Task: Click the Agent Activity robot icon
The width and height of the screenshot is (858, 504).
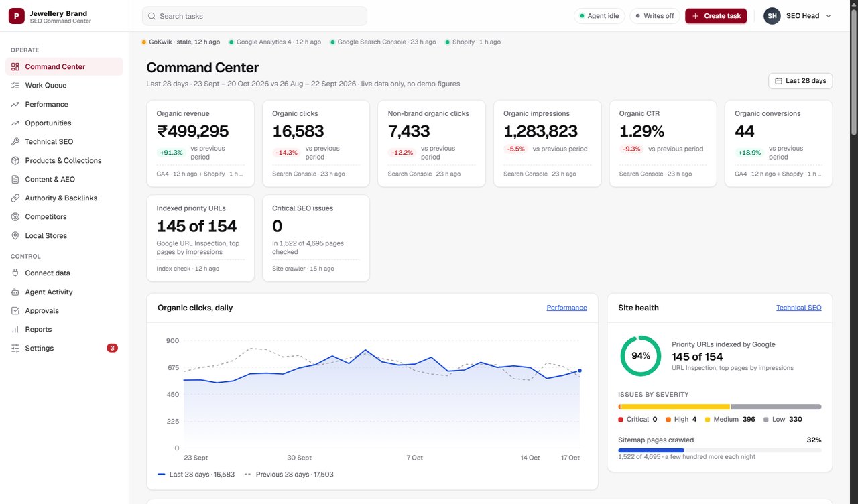Action: [x=15, y=292]
